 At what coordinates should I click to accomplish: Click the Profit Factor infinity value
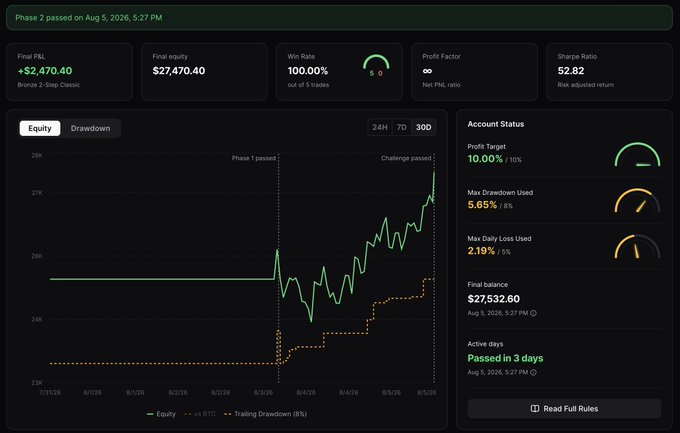tap(427, 71)
